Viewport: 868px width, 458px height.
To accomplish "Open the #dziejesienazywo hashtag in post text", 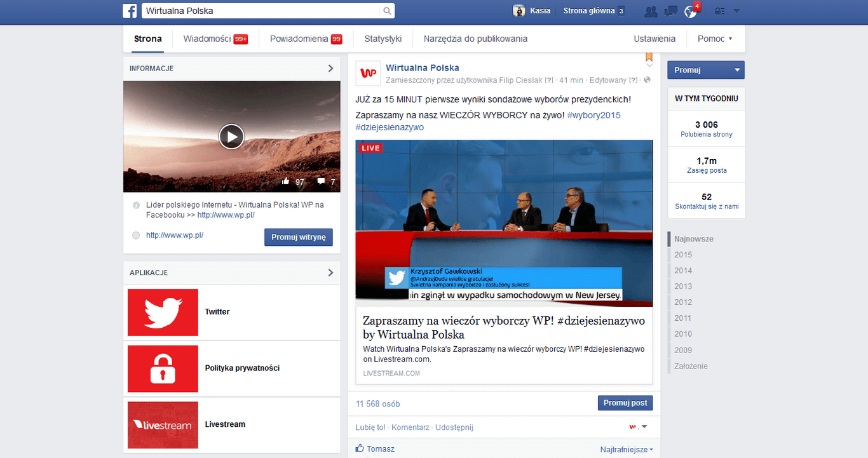I will coord(390,127).
